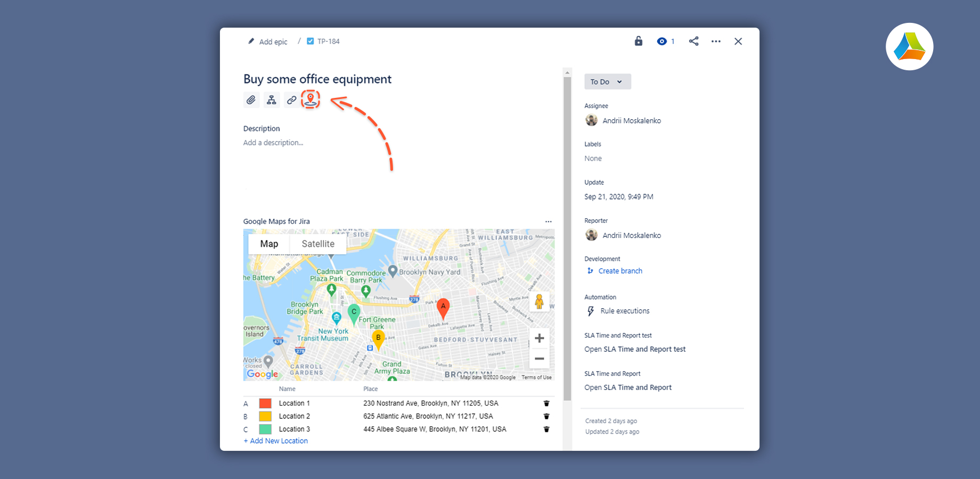This screenshot has width=980, height=479.
Task: Click the Terms of Use map link
Action: click(536, 377)
